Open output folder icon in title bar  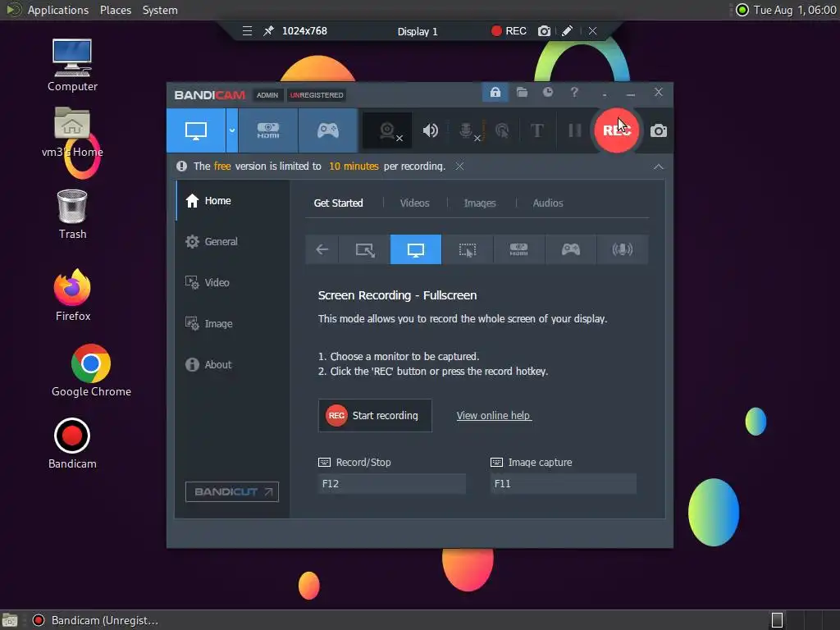click(522, 93)
